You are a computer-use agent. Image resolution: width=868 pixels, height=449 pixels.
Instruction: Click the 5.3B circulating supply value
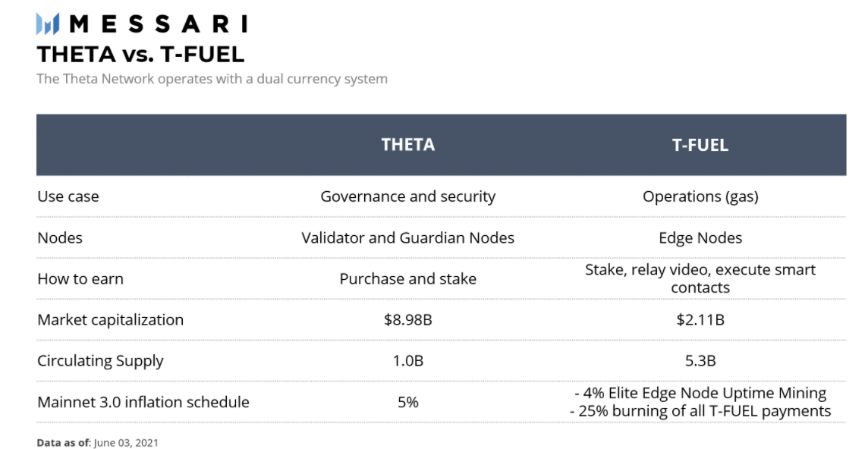click(700, 361)
